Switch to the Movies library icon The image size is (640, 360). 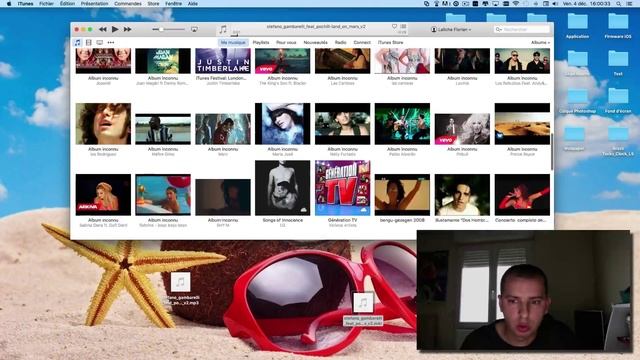coord(89,42)
